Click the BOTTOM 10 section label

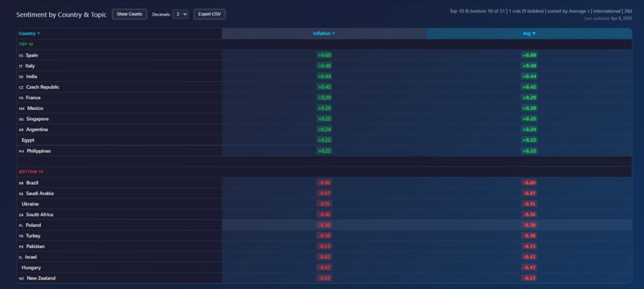coord(31,172)
